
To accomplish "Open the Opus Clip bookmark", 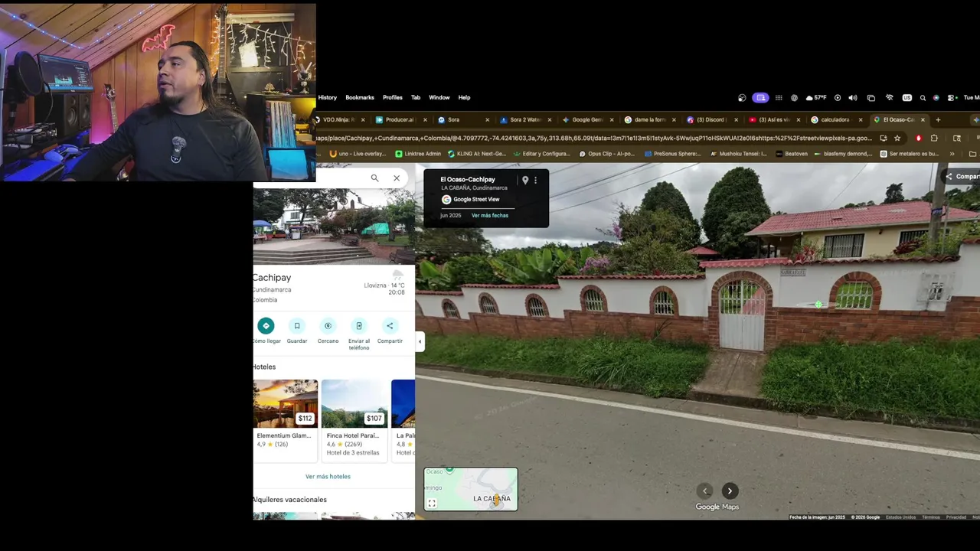I will 606,154.
